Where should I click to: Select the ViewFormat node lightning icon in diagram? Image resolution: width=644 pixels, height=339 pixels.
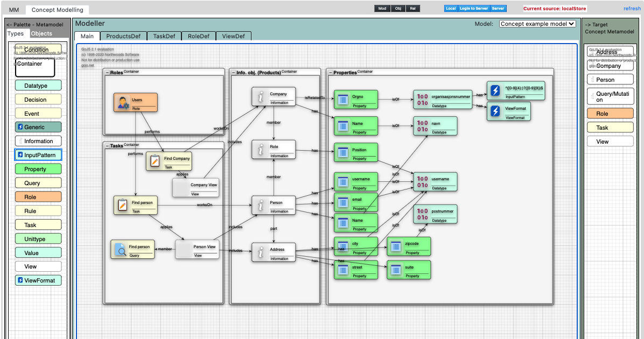[x=496, y=111]
